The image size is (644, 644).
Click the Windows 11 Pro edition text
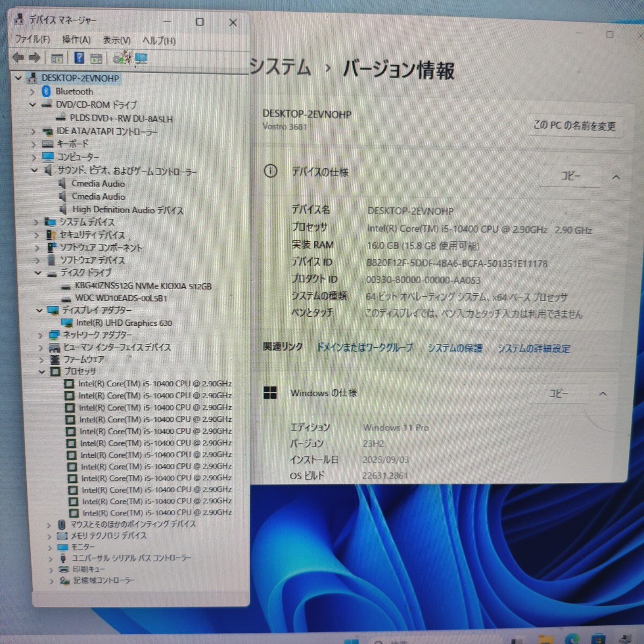click(x=396, y=428)
